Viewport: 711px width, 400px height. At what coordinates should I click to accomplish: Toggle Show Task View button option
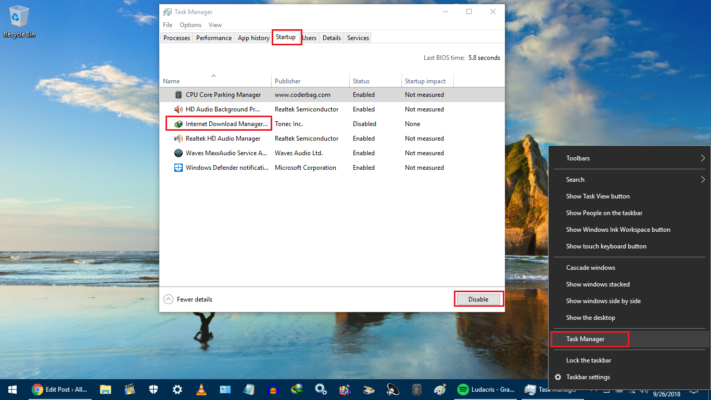tap(598, 196)
